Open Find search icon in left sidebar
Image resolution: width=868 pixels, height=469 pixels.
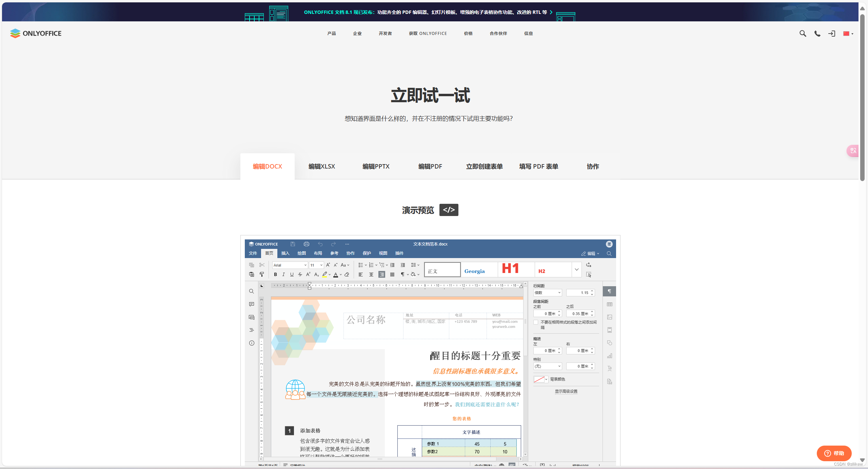point(251,291)
